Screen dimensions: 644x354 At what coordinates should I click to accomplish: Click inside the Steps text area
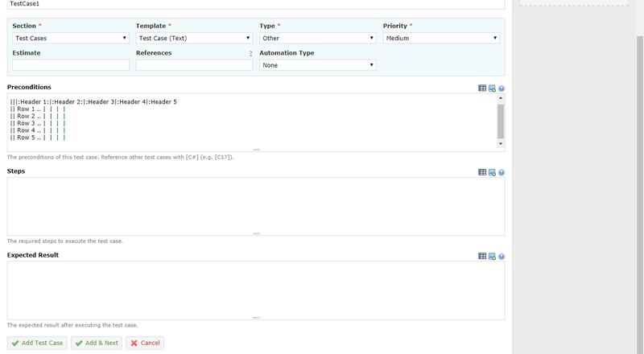tap(256, 206)
